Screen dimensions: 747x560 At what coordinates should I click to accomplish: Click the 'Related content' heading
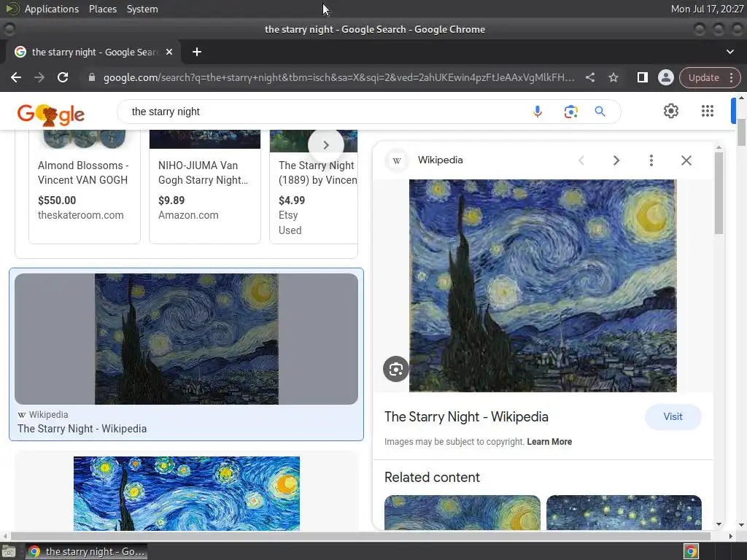click(x=432, y=477)
